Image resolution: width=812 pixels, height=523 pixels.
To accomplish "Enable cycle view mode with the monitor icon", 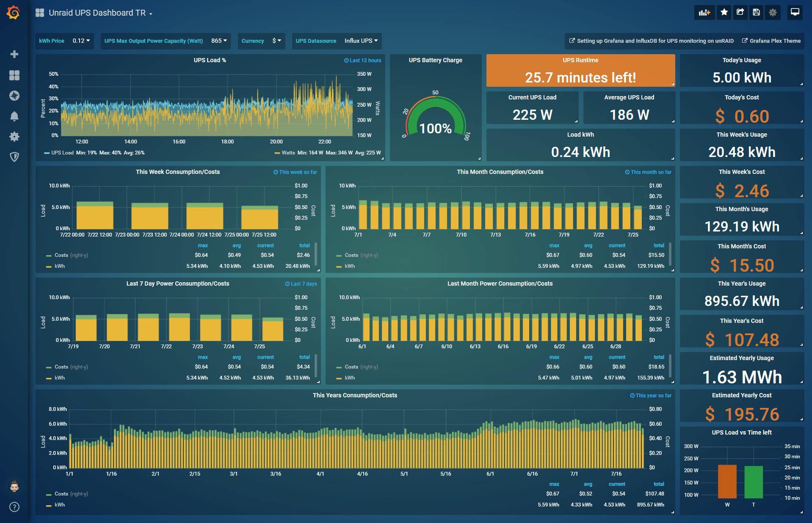I will pos(795,12).
